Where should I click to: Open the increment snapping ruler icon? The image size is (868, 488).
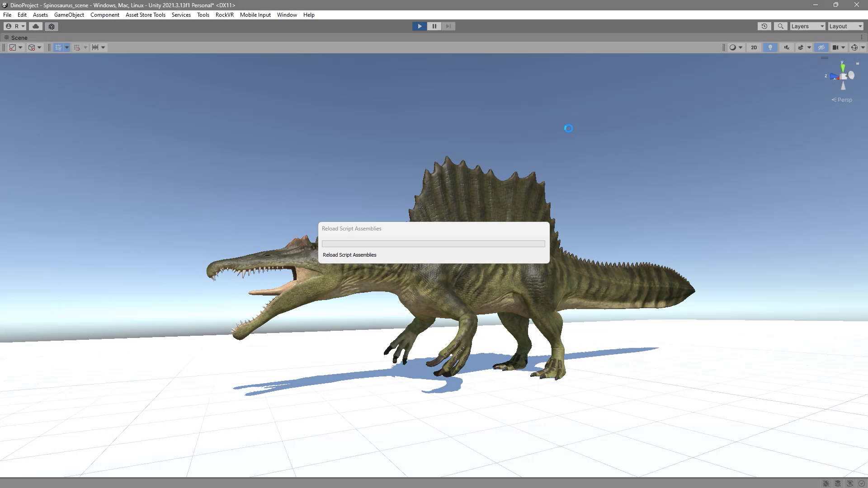[95, 47]
